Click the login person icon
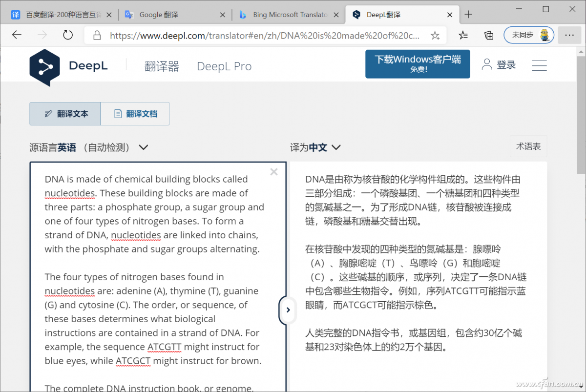This screenshot has width=586, height=392. [x=487, y=64]
